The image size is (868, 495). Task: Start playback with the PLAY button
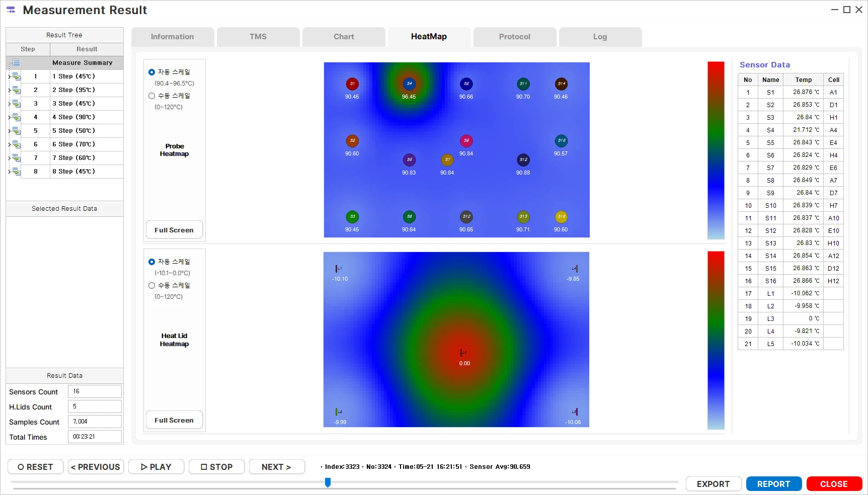156,467
